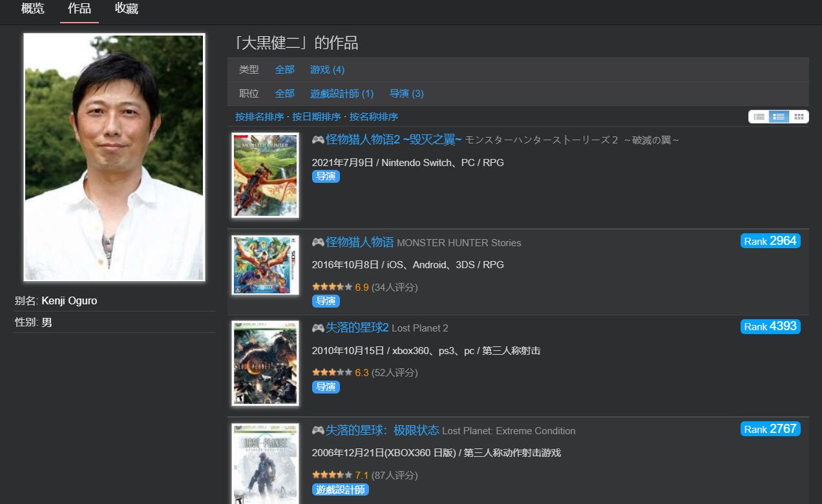Filter works by 游戏 (4) type

pos(327,70)
